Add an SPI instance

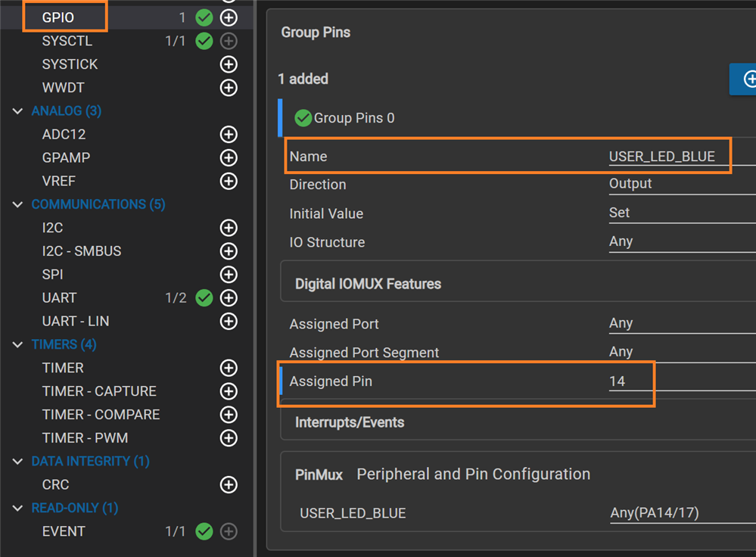229,275
